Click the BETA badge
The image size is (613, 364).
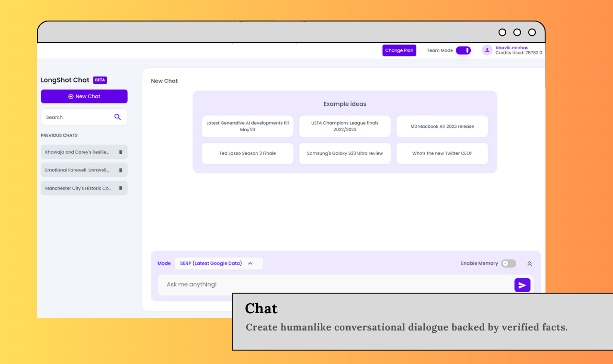pyautogui.click(x=100, y=80)
